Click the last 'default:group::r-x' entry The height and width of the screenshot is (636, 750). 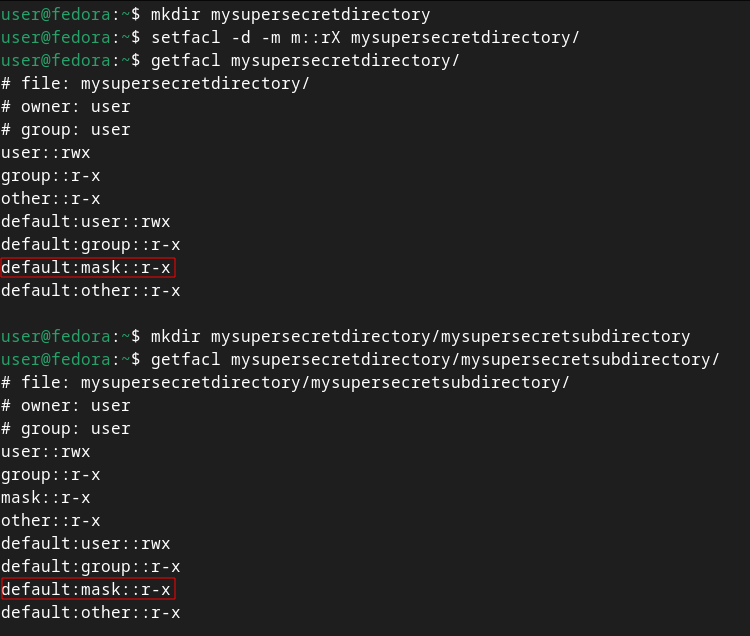coord(91,566)
